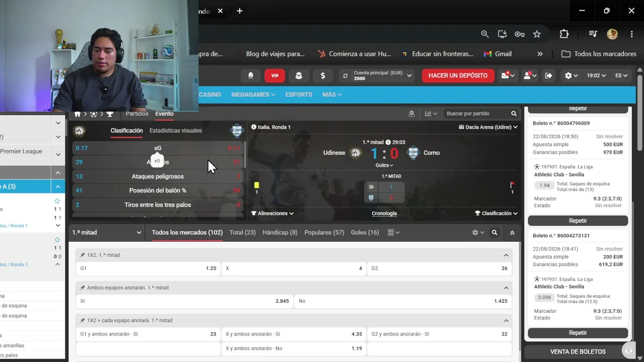Click the logout arrow icon
The image size is (644, 362).
548,75
